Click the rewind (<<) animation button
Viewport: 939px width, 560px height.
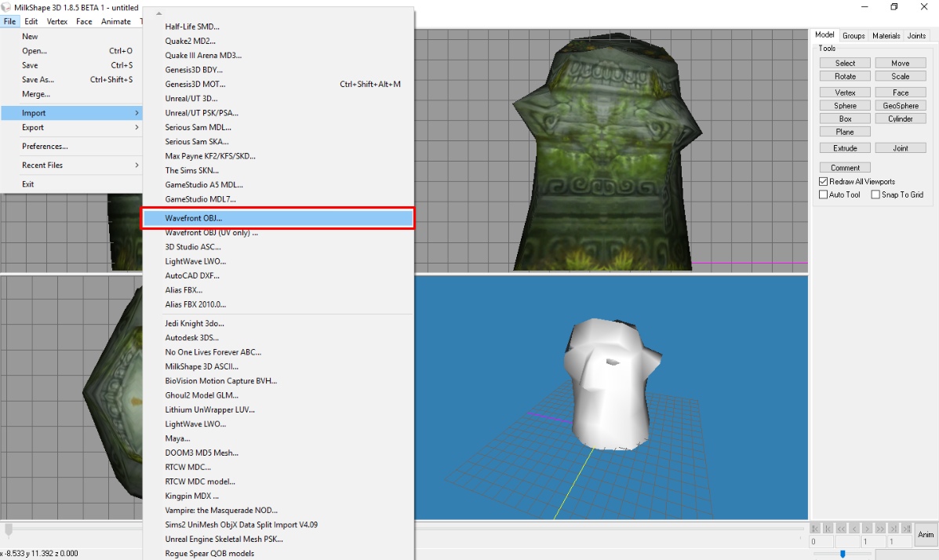841,529
